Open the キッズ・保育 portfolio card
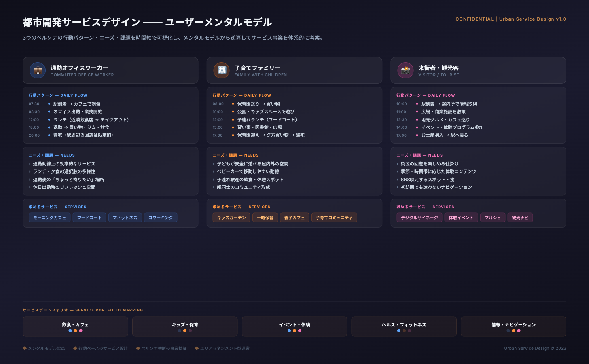589x364 pixels. [185, 327]
